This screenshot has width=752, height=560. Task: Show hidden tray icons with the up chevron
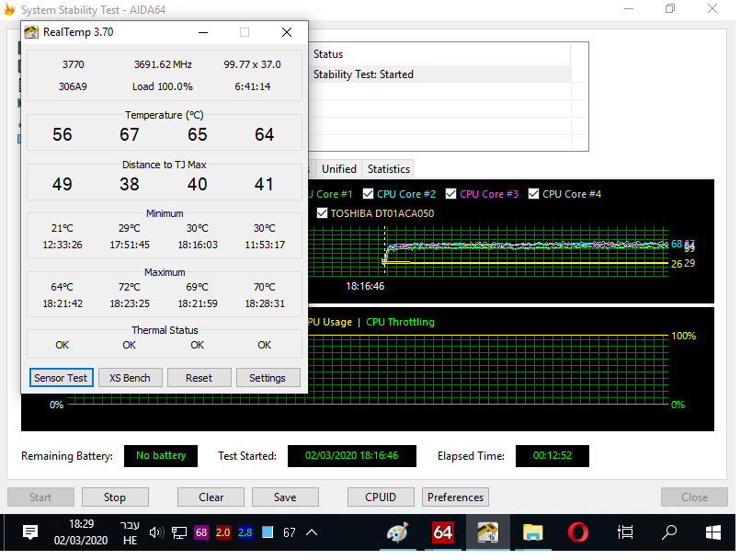[x=312, y=532]
